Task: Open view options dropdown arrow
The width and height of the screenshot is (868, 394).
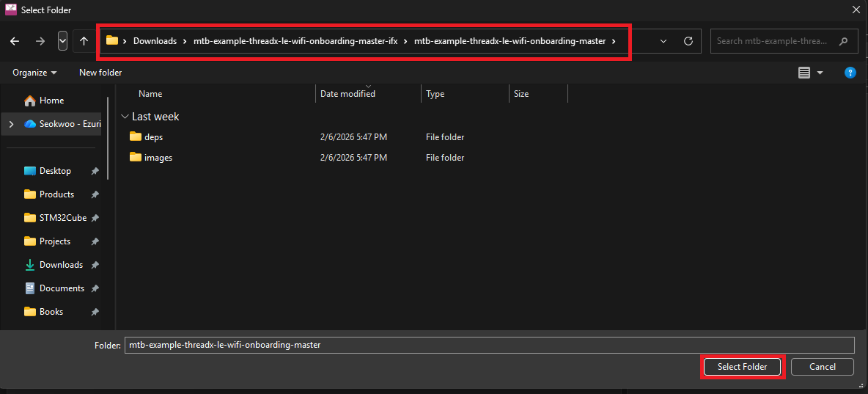Action: [x=820, y=73]
